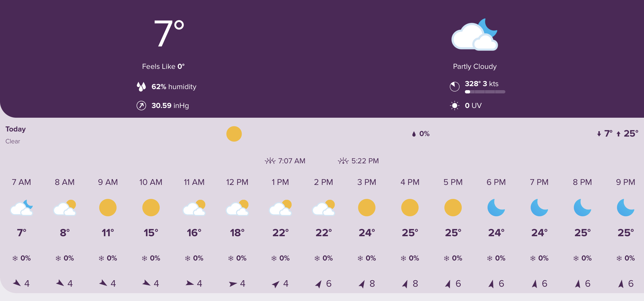The image size is (644, 301).
Task: Select the 4 PM hourly forecast label
Action: click(x=410, y=182)
